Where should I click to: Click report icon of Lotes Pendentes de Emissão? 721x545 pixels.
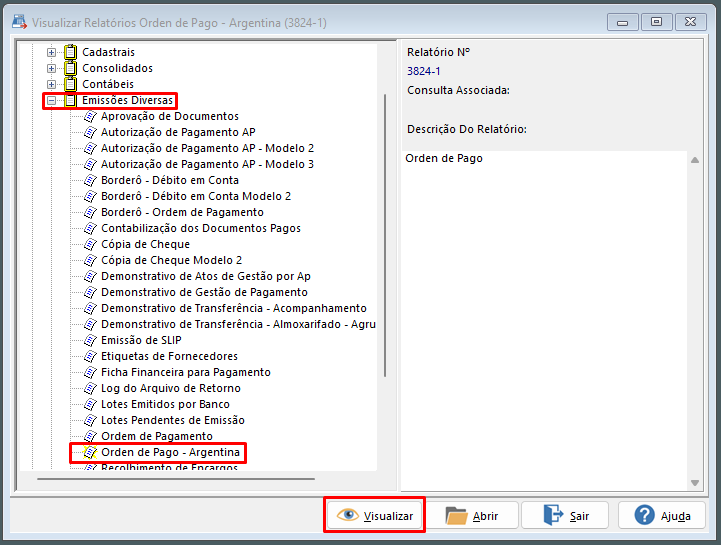tap(91, 420)
